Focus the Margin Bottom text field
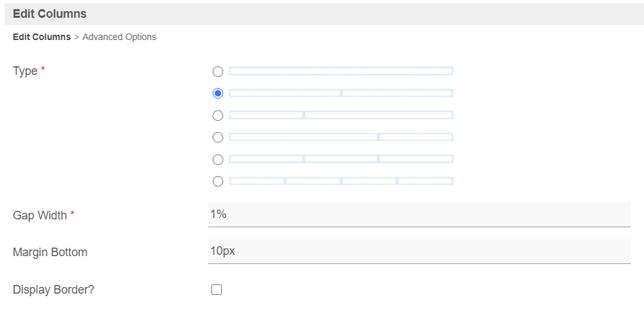Image resolution: width=644 pixels, height=310 pixels. pos(419,252)
